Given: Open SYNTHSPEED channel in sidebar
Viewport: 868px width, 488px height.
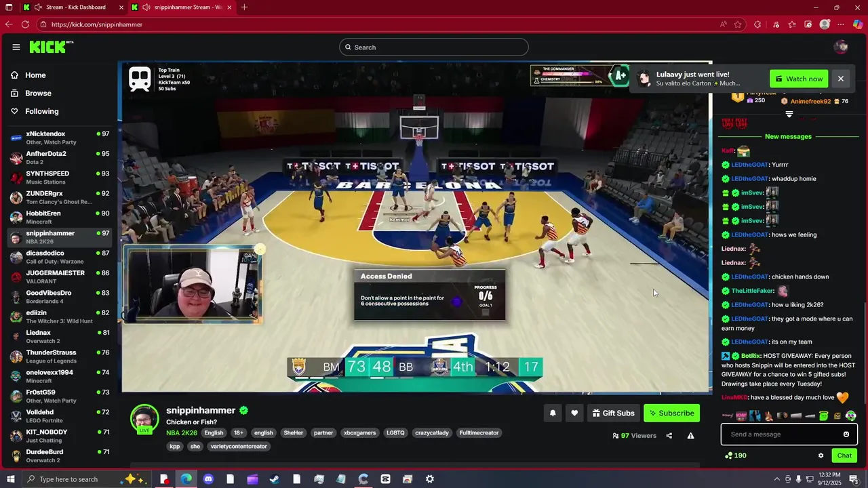Looking at the screenshot, I should point(60,178).
